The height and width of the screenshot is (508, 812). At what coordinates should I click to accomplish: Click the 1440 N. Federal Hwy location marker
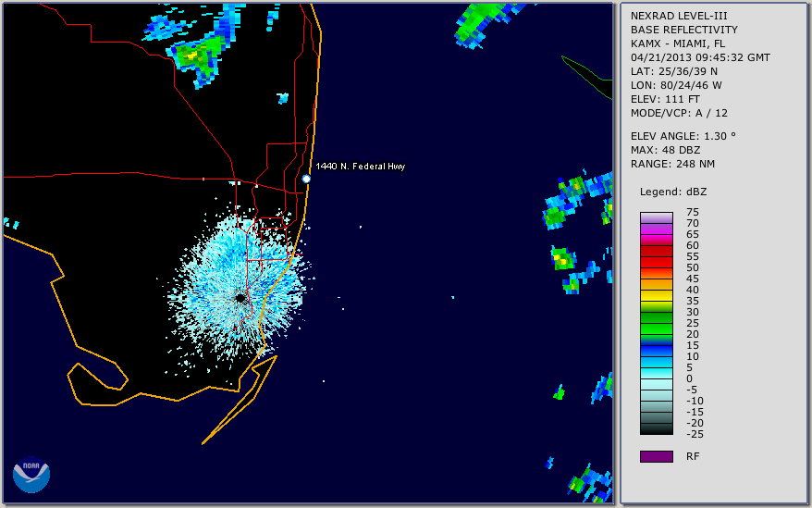(x=306, y=179)
